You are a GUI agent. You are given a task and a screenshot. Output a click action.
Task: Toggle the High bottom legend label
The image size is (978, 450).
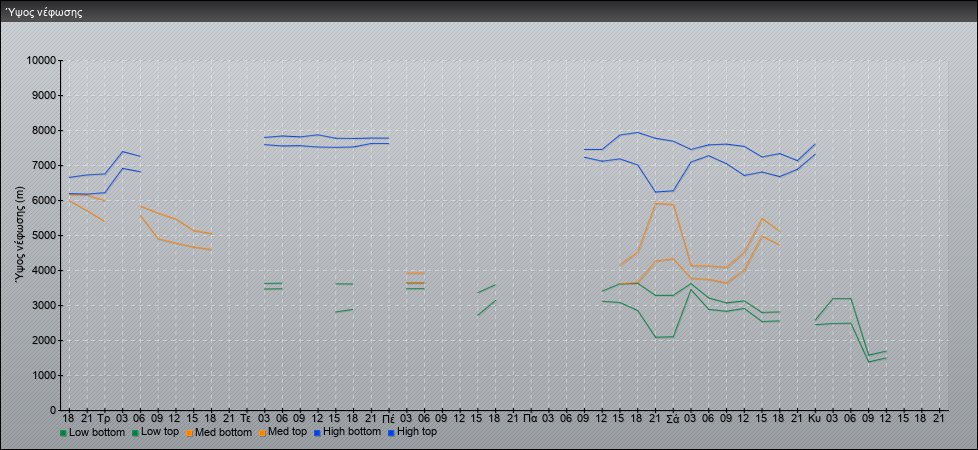click(352, 431)
